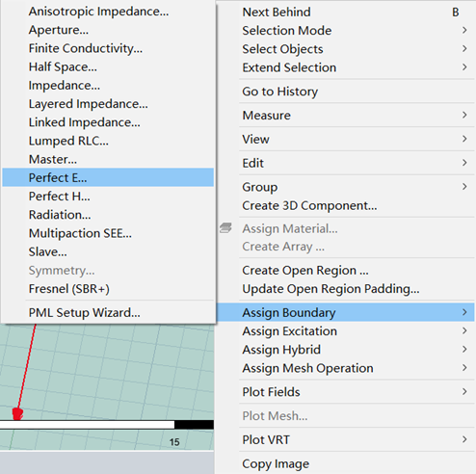
Task: Expand the Assign Excitation submenu
Action: pos(346,330)
